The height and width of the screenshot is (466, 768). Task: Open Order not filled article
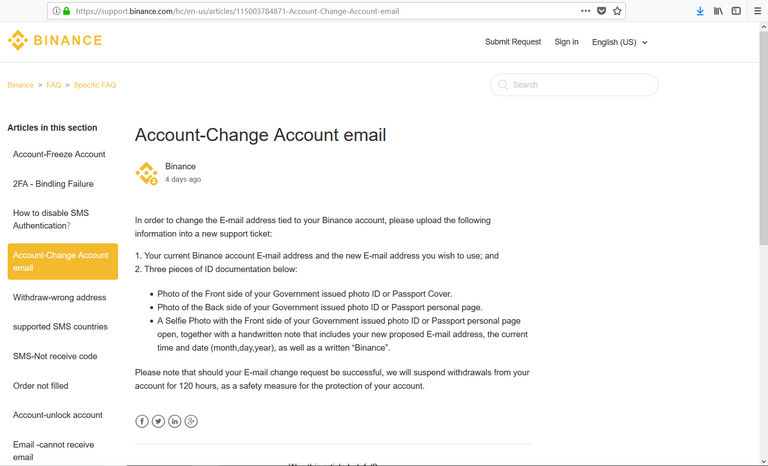click(x=41, y=386)
